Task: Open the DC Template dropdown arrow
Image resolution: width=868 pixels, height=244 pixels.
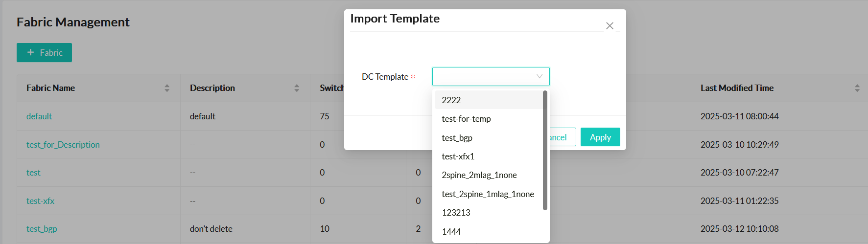Action: [x=539, y=77]
